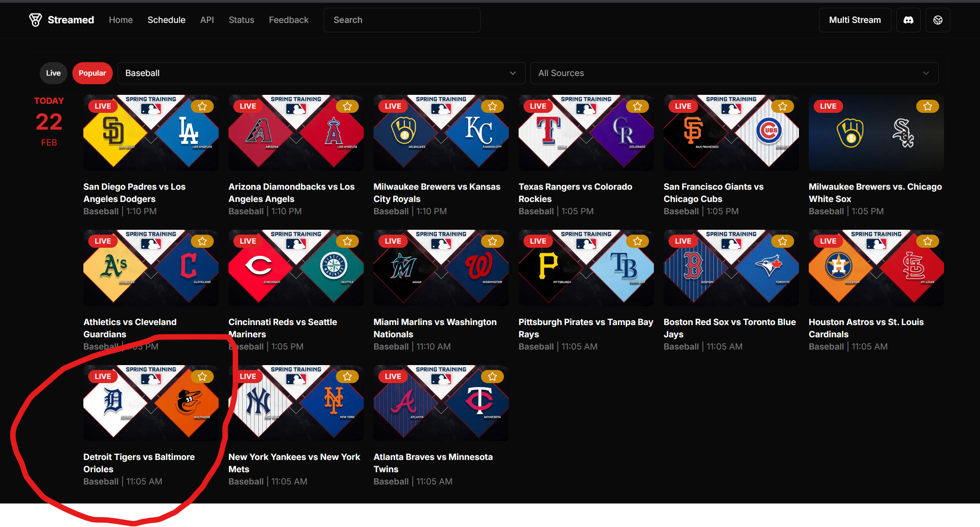Go to the Status page
The height and width of the screenshot is (527, 980).
[241, 20]
